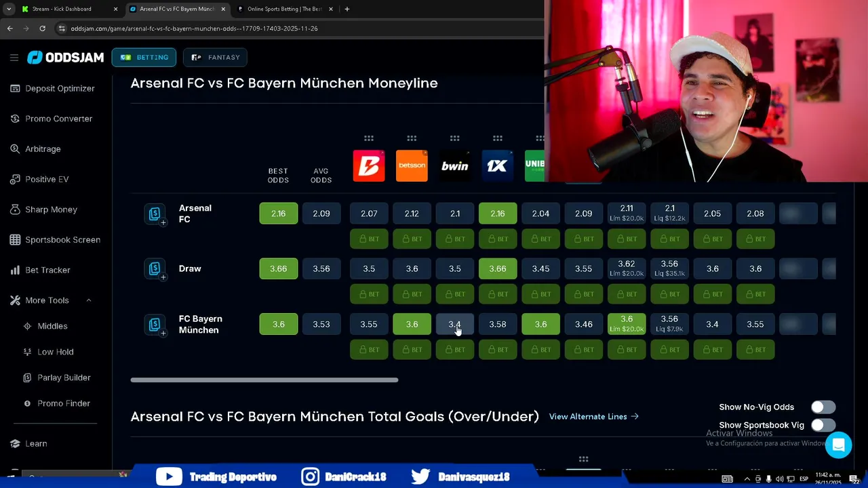Click horizontal scrollbar under Moneyline table
The image size is (868, 488).
click(264, 380)
